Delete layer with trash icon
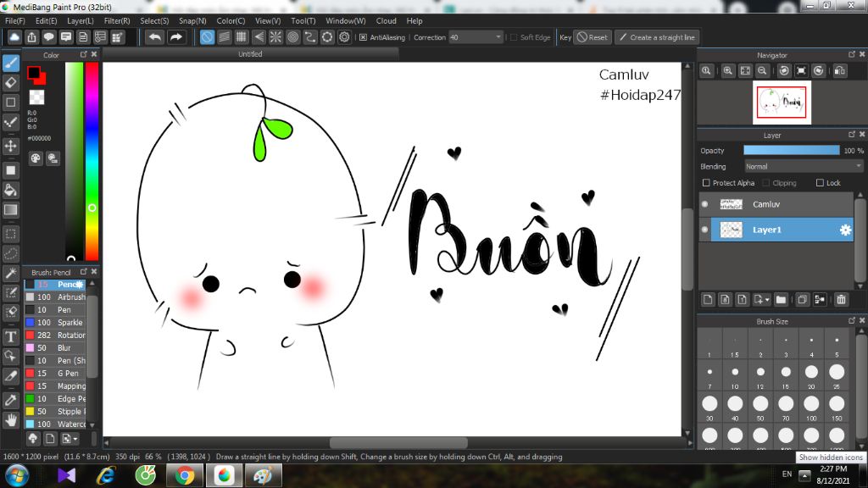868x488 pixels. pyautogui.click(x=842, y=299)
